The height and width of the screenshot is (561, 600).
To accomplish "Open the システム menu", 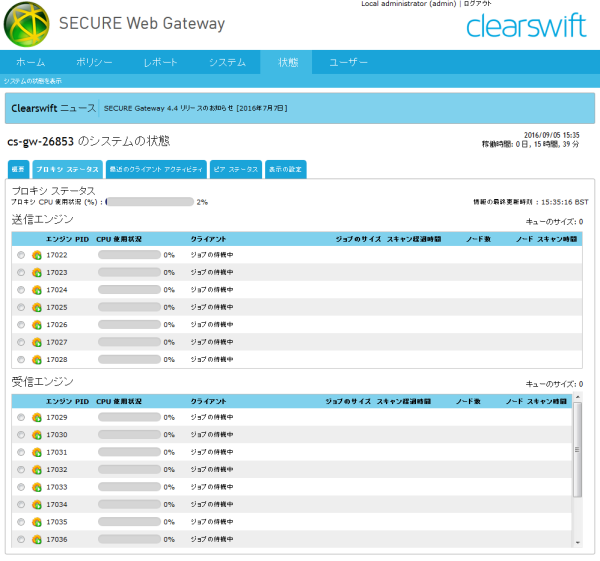I will (227, 62).
